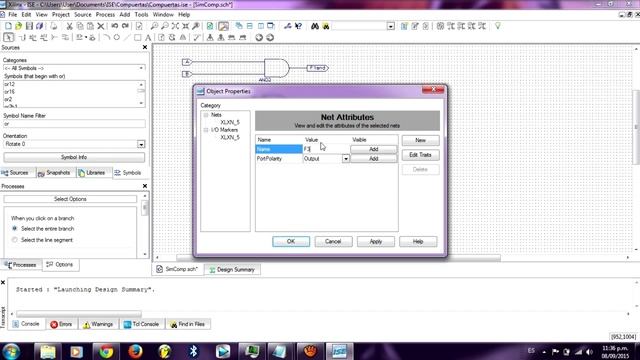Click the New attribute button
The image size is (640, 360).
(420, 140)
